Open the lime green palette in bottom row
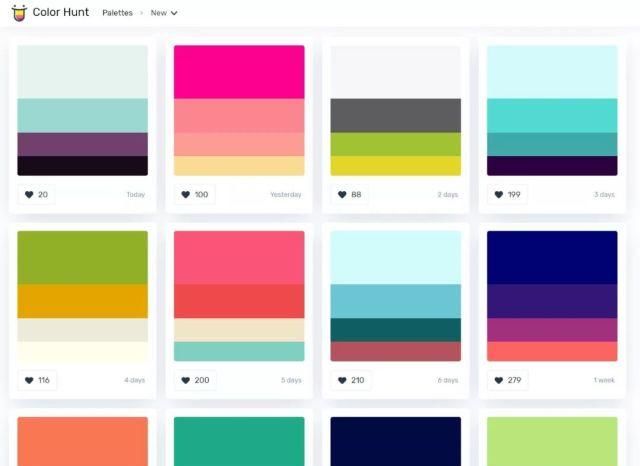The width and height of the screenshot is (640, 466). pyautogui.click(x=552, y=441)
